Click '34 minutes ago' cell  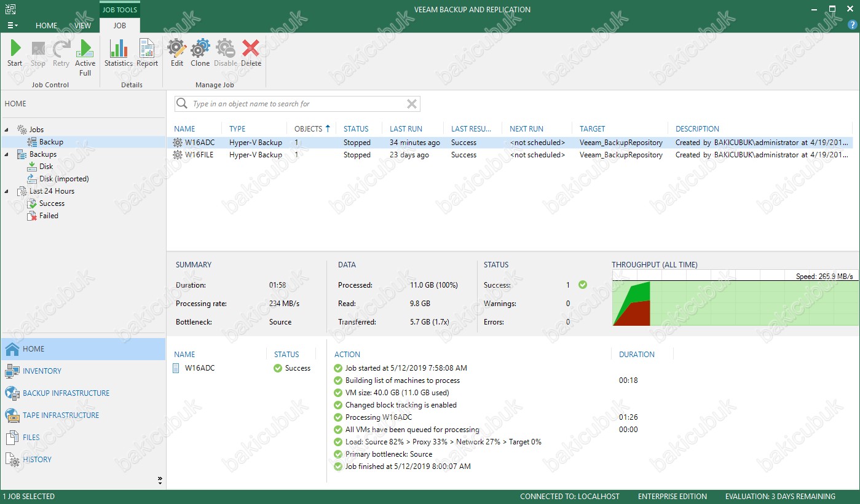[x=415, y=143]
